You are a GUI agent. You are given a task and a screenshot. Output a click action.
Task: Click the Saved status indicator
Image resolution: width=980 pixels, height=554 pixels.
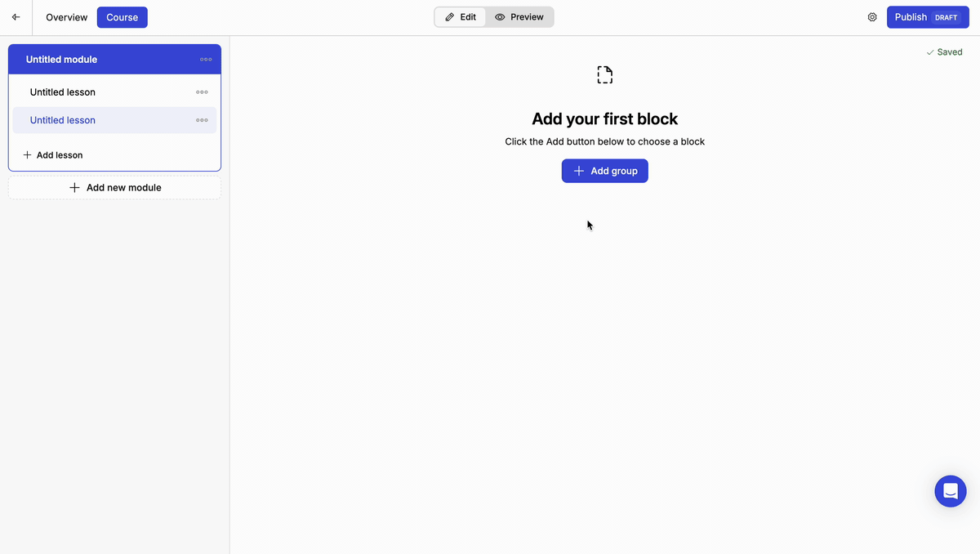point(944,52)
